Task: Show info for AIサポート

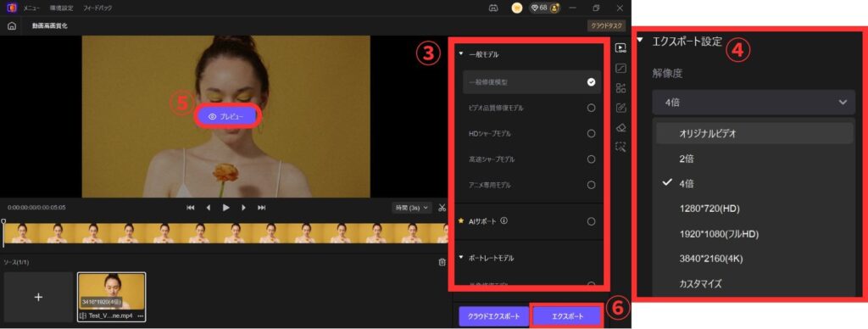Action: [x=504, y=220]
